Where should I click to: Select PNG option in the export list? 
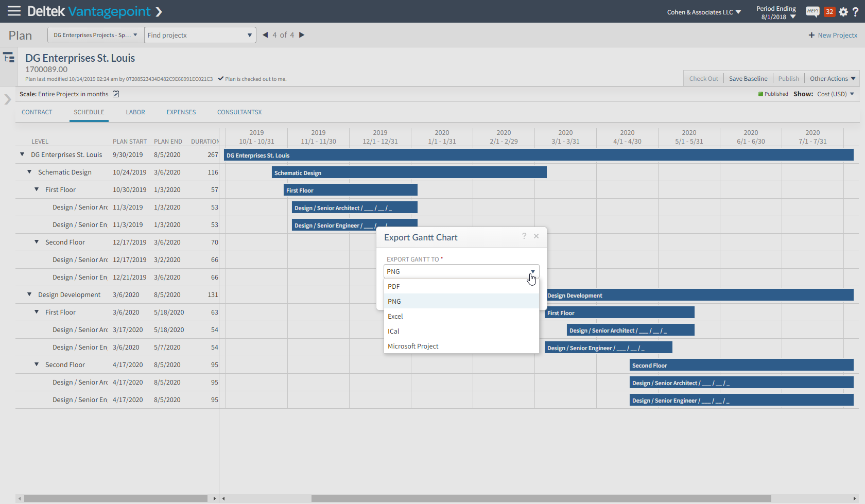pyautogui.click(x=461, y=301)
